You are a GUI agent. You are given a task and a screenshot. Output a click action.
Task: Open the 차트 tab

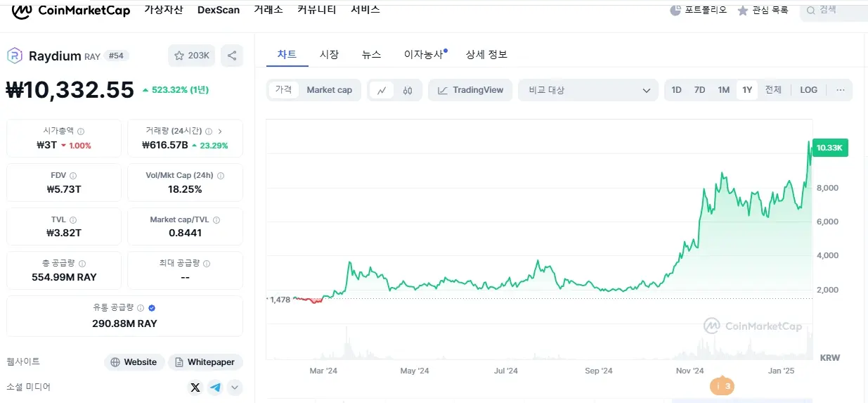[x=287, y=54]
